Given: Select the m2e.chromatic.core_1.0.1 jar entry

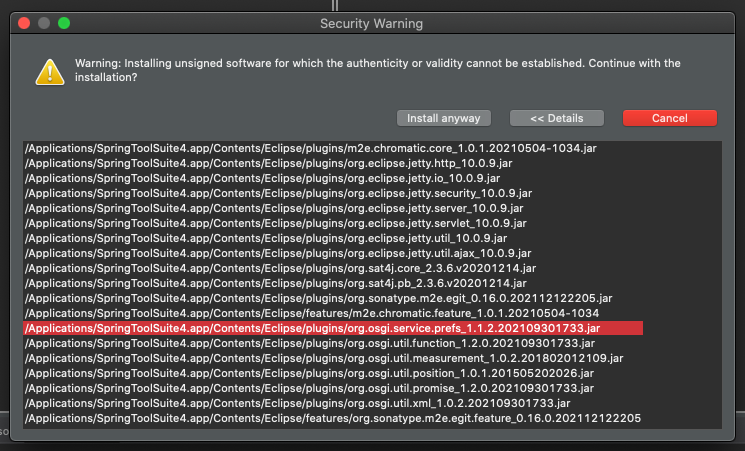Looking at the screenshot, I should tap(311, 148).
